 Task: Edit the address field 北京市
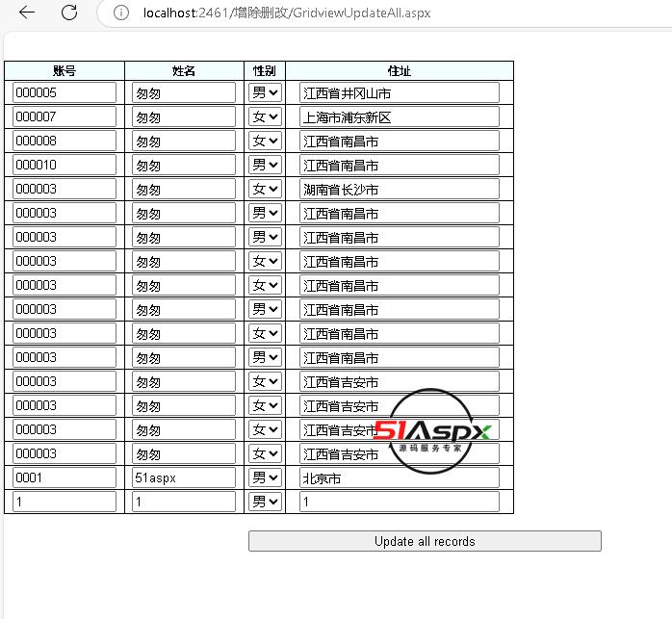[x=400, y=477]
